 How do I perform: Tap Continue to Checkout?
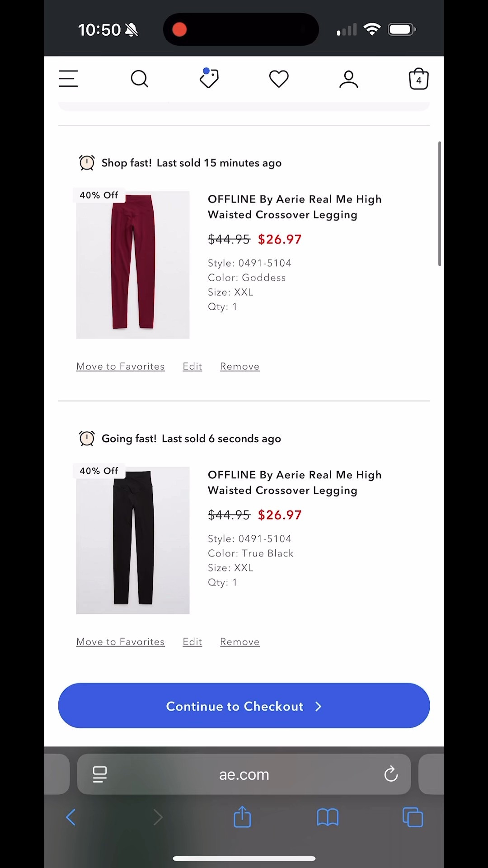pyautogui.click(x=244, y=706)
